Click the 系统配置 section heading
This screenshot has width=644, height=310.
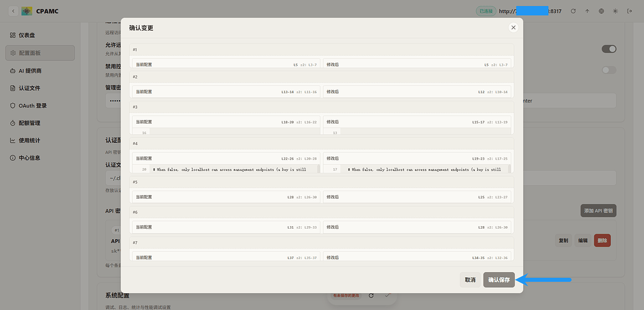(x=118, y=295)
